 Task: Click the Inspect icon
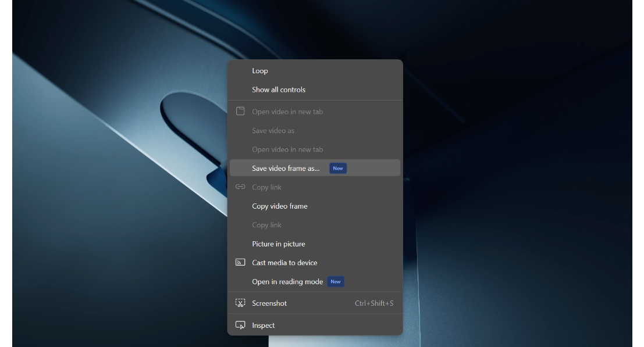click(240, 325)
